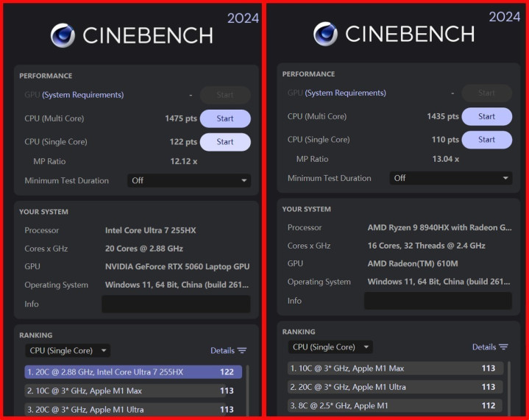Expand the Minimum Test Duration dropdown in the AMD panel
529x420 pixels.
[452, 178]
